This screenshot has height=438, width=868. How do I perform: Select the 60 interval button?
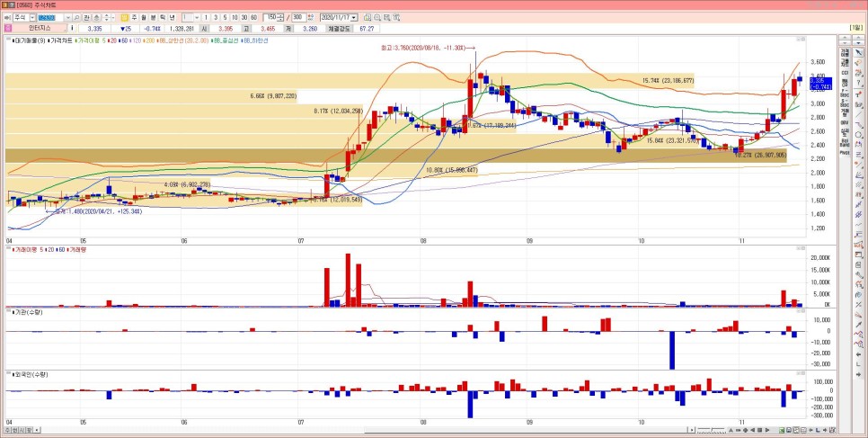[x=253, y=17]
